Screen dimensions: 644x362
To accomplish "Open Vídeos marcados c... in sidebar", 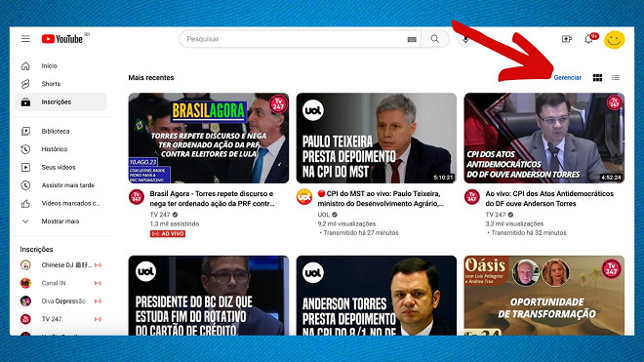I will click(x=60, y=203).
